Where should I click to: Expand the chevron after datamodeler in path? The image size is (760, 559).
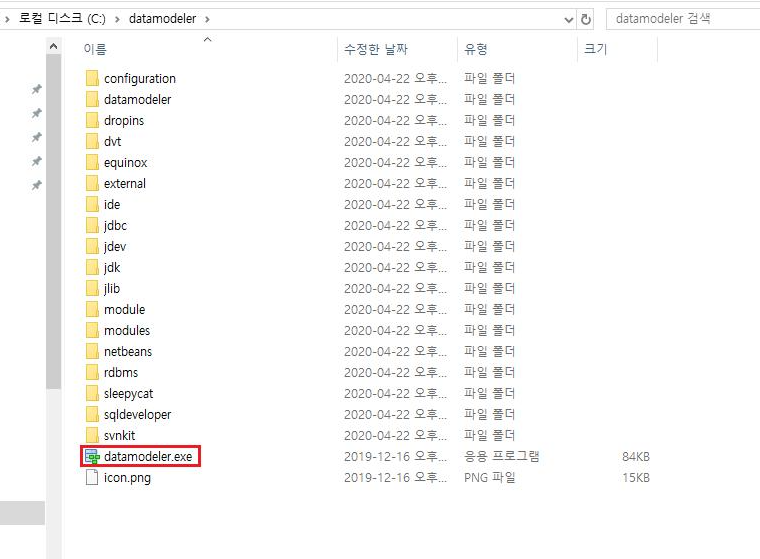point(207,19)
